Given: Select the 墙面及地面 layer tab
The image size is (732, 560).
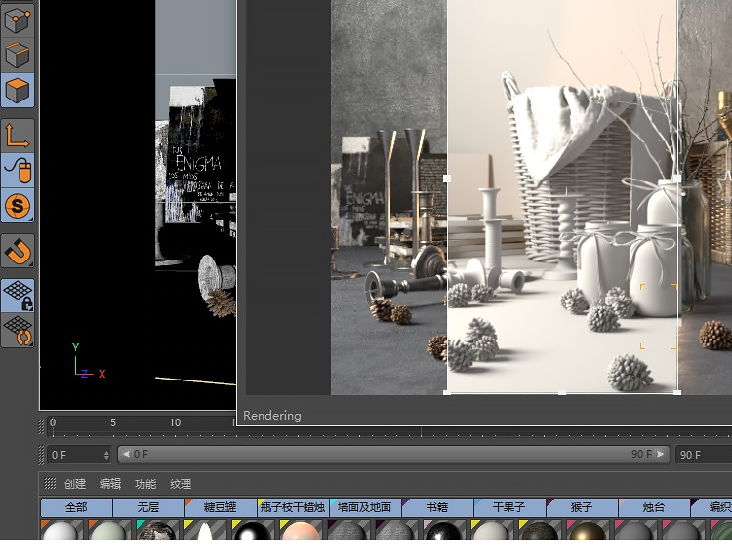Looking at the screenshot, I should [365, 507].
